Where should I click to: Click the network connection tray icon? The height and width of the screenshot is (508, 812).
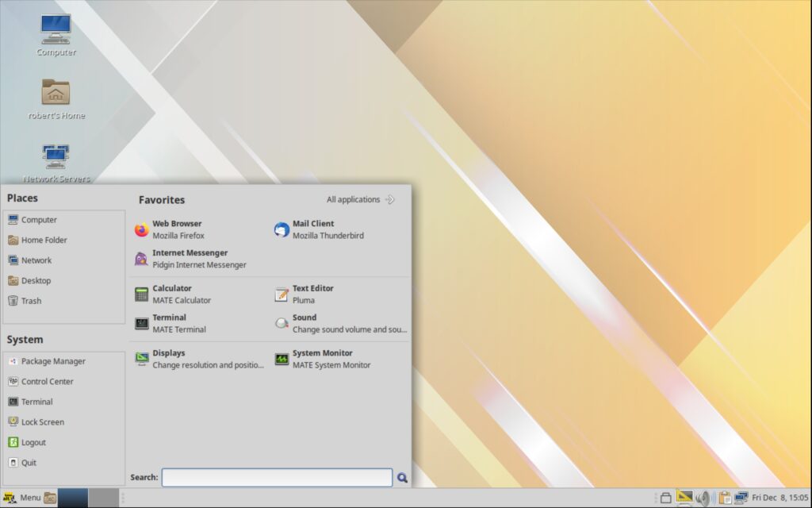click(x=741, y=498)
